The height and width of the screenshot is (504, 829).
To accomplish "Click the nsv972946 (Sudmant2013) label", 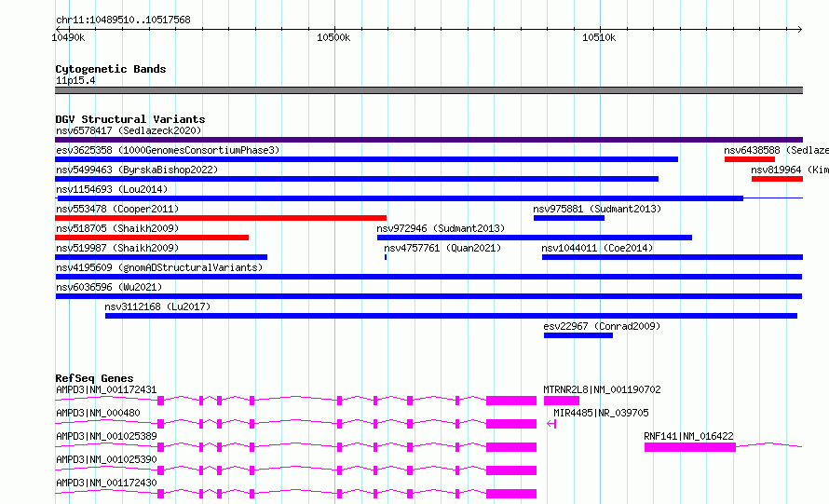I will pyautogui.click(x=441, y=228).
